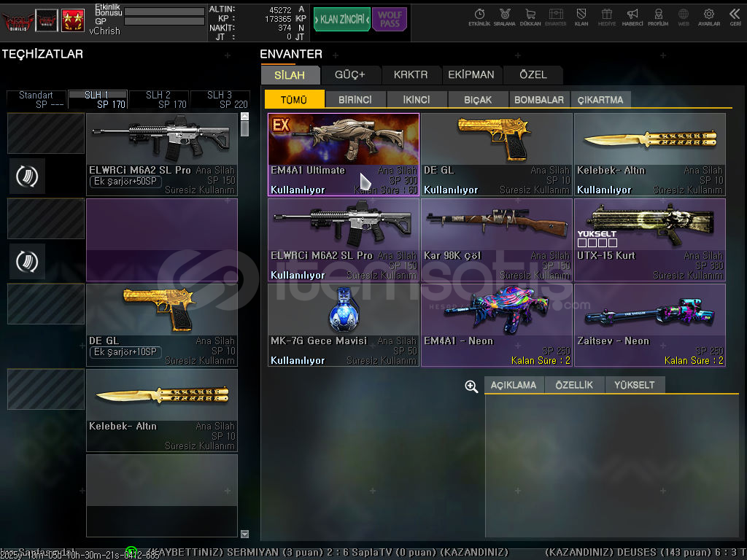747x560 pixels.
Task: Select the BİRİNCİ weapon filter
Action: pyautogui.click(x=355, y=99)
